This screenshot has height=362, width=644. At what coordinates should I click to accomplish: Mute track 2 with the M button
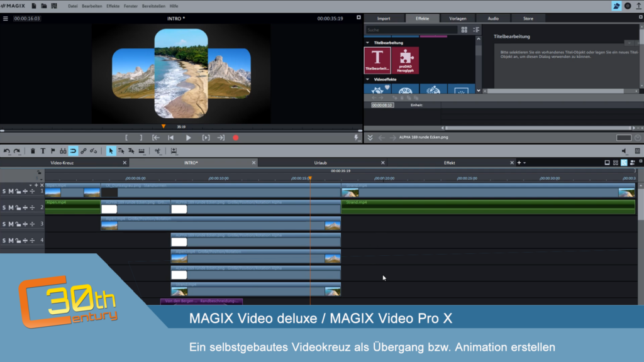(11, 207)
